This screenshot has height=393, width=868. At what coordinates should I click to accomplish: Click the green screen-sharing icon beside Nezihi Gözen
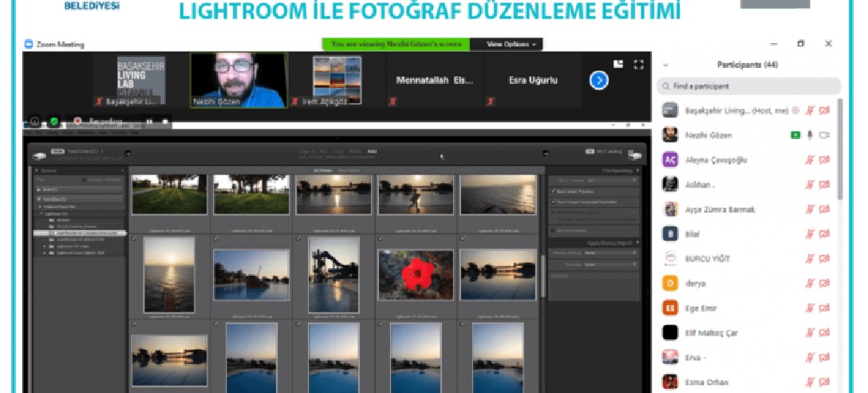795,135
